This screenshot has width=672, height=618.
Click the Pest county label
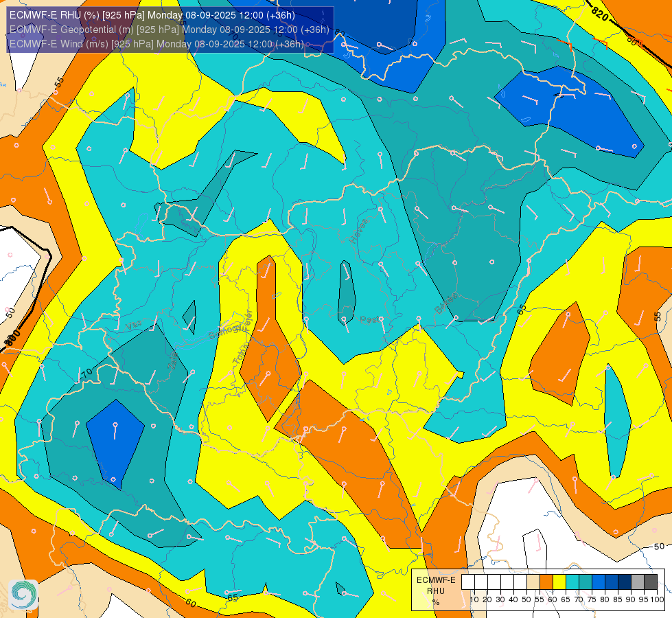(369, 319)
